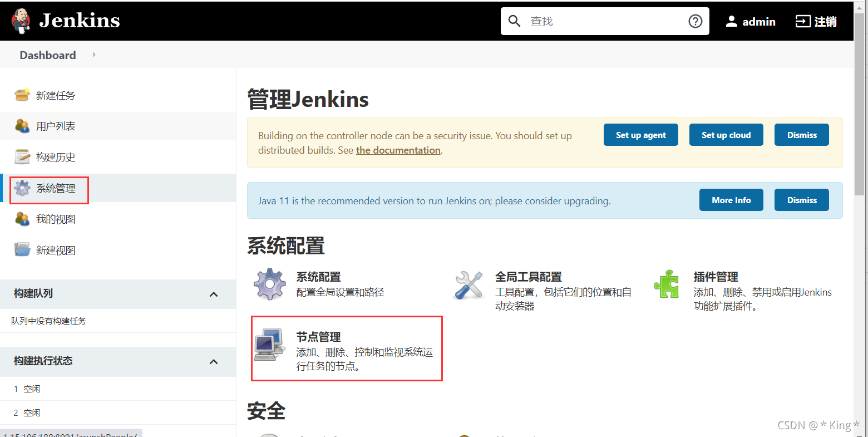Image resolution: width=868 pixels, height=437 pixels.
Task: Open 新建任务 in the sidebar
Action: click(x=56, y=95)
